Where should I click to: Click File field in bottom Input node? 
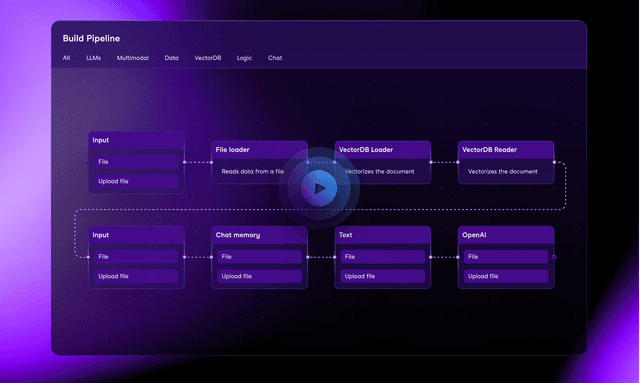pos(136,257)
